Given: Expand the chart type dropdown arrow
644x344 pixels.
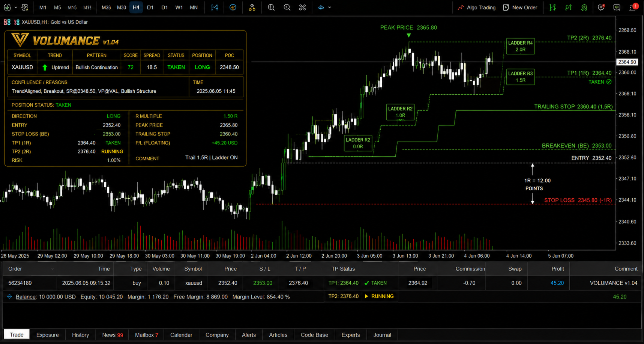Looking at the screenshot, I should (x=16, y=8).
